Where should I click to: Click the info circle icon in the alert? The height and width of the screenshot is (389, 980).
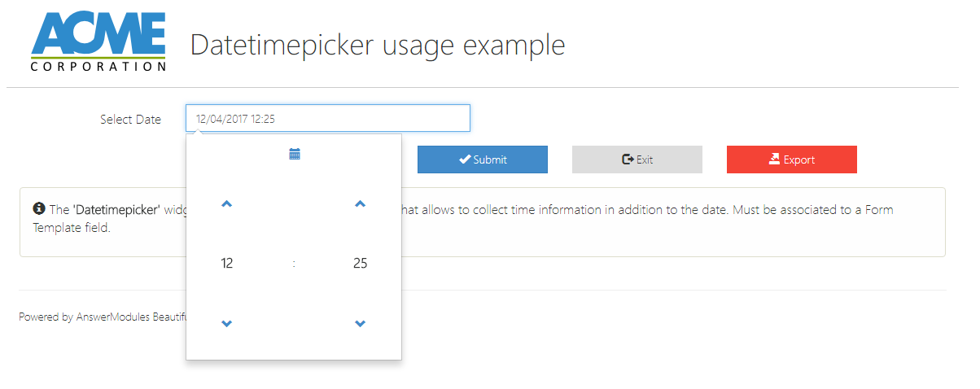coord(38,209)
